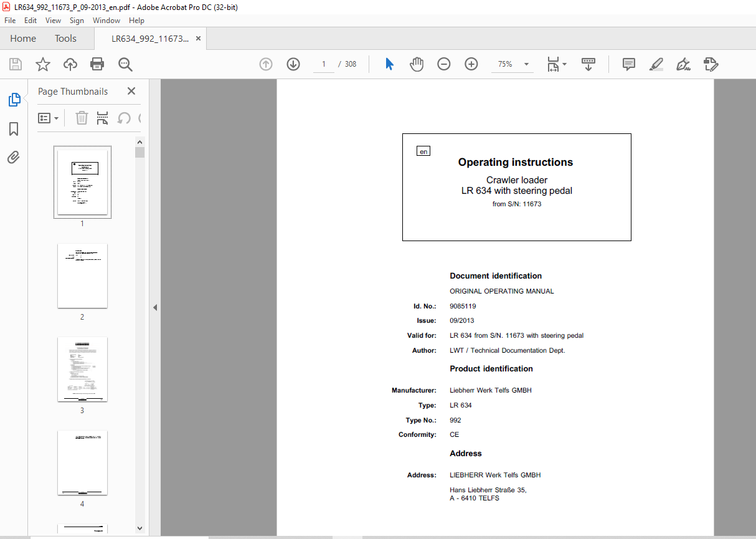
Task: Rotate page counterclockwise icon
Action: pyautogui.click(x=124, y=118)
